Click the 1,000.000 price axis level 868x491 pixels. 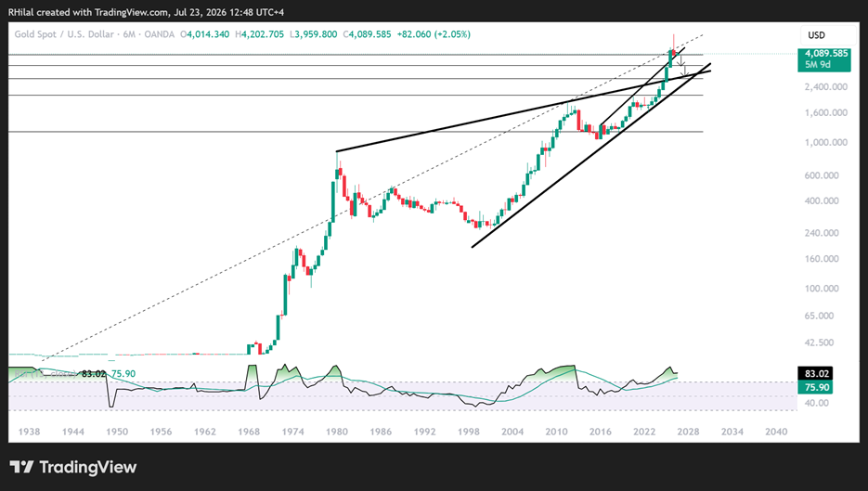pos(826,142)
